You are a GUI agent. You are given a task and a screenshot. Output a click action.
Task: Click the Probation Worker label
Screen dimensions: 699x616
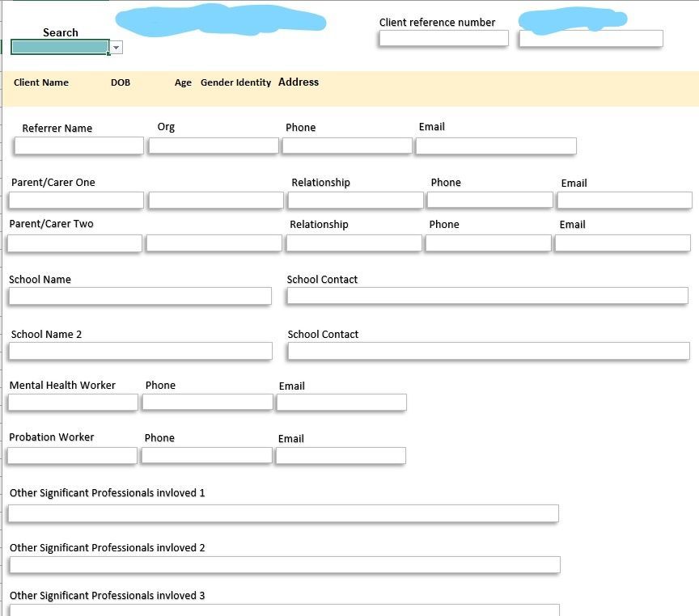click(x=52, y=437)
